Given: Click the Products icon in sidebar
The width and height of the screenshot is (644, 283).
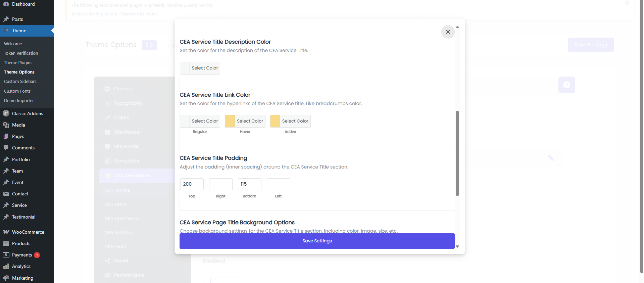Looking at the screenshot, I should tap(6, 243).
